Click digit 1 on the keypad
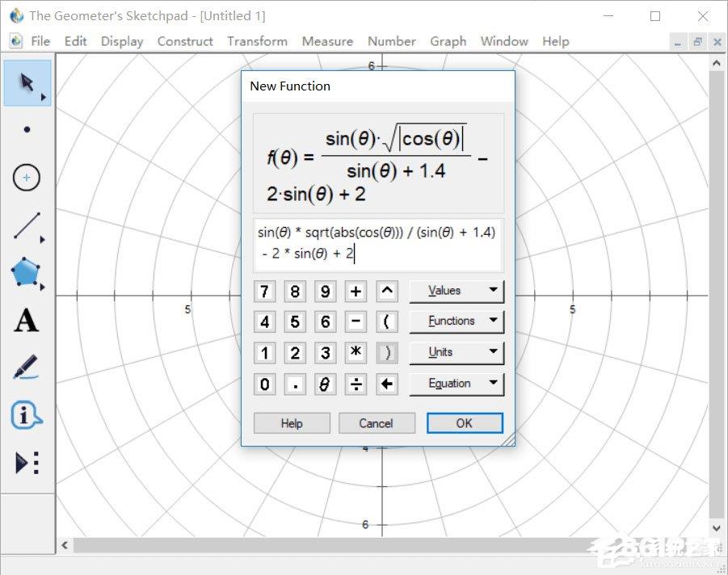Viewport: 728px width, 575px height. [x=265, y=353]
